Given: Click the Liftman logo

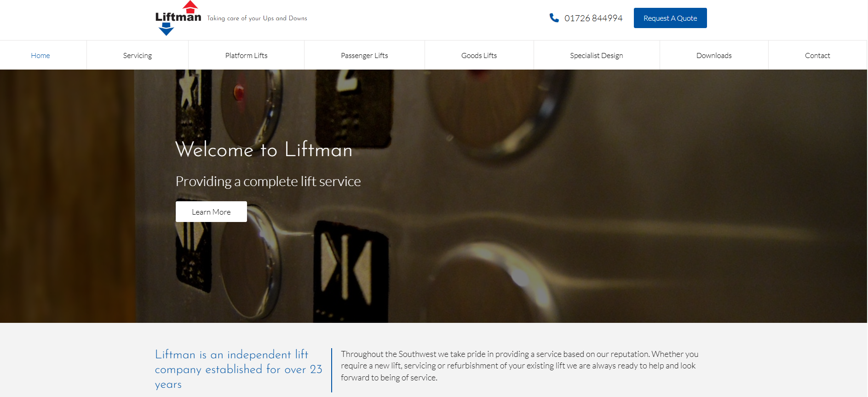Looking at the screenshot, I should (x=178, y=18).
